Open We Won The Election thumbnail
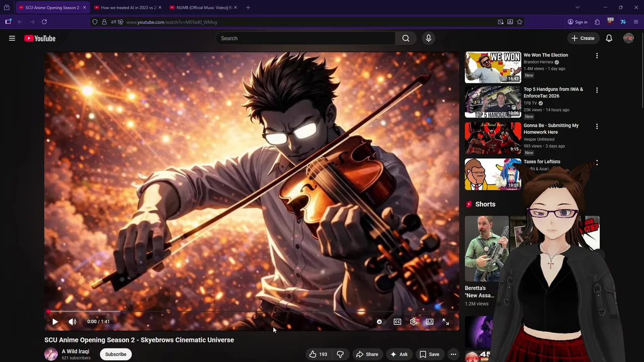 point(493,67)
